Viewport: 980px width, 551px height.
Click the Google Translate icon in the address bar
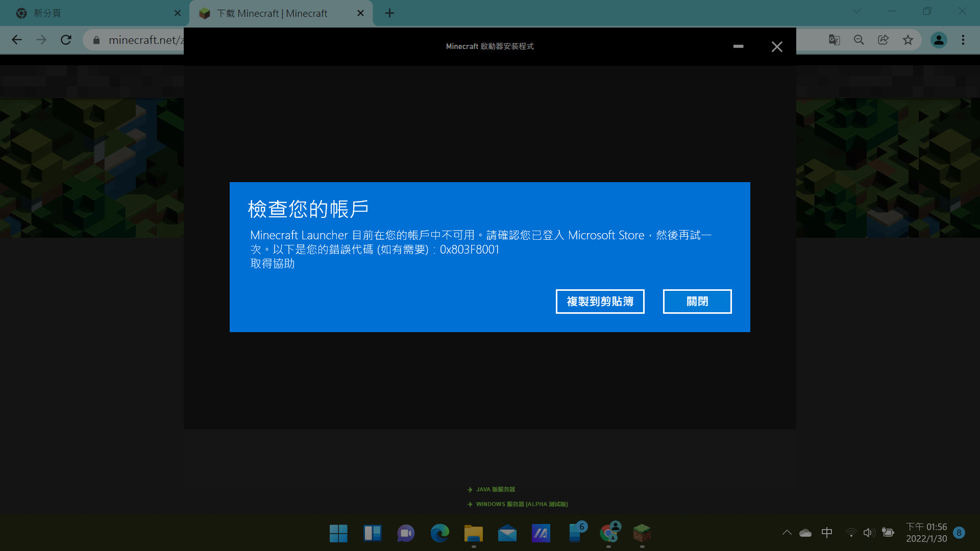point(834,40)
